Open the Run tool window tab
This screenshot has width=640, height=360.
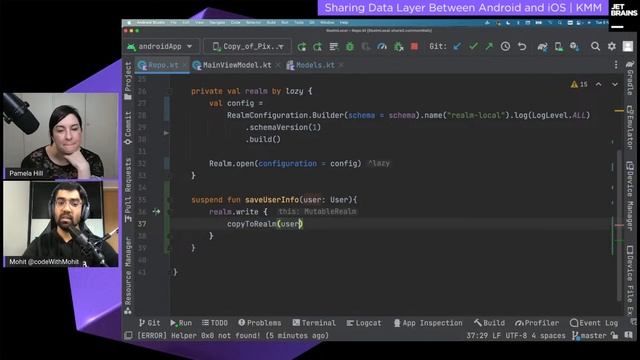coord(181,323)
